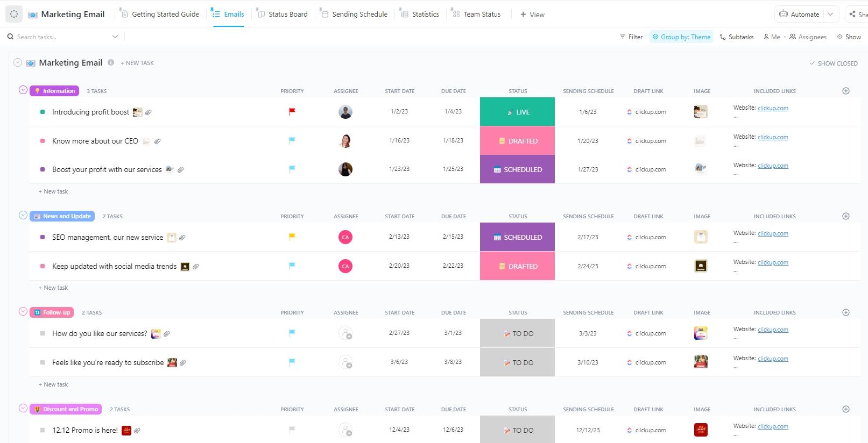Add column with plus icon in News and Update group
Screen dimensions: 868x443
click(846, 216)
